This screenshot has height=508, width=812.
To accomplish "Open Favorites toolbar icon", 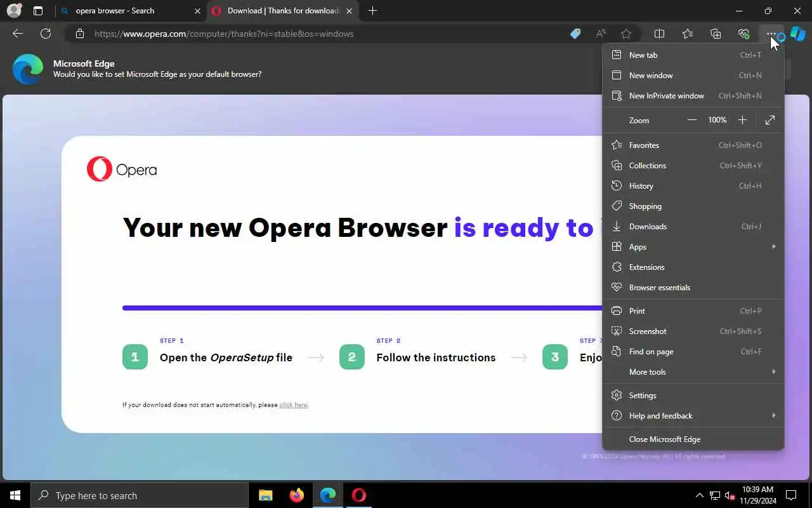I will tap(688, 34).
